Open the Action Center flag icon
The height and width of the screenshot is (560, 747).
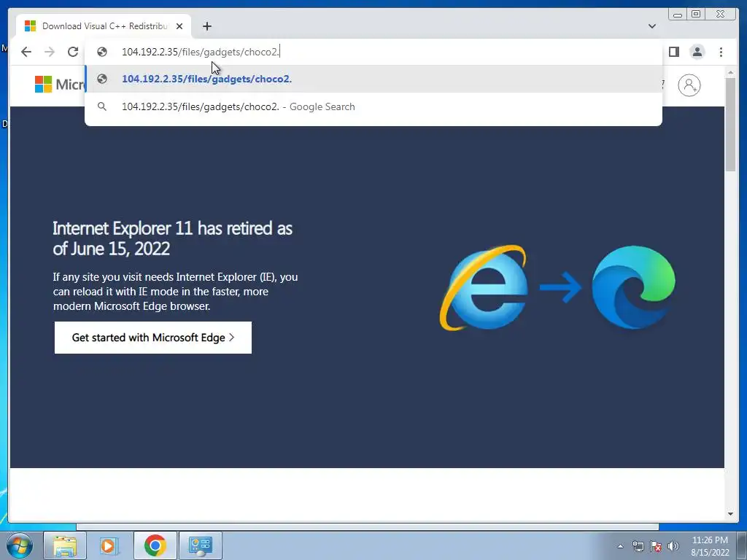tap(656, 546)
